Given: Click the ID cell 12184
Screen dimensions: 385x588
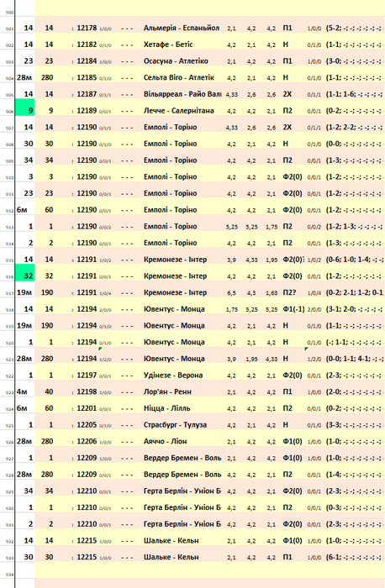Looking at the screenshot, I should [x=87, y=61].
